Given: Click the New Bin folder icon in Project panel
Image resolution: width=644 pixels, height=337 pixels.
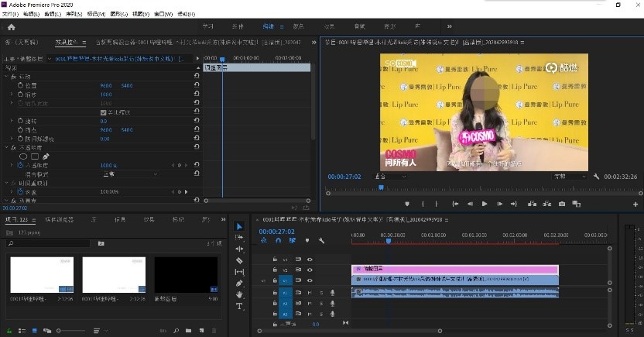Looking at the screenshot, I should pyautogui.click(x=188, y=332).
